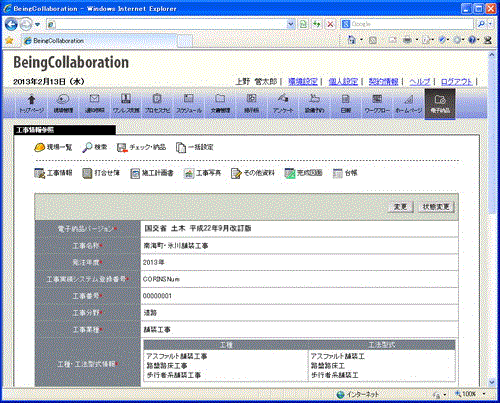This screenshot has width=500, height=403.
Task: Click the search magnifier next to Google box
Action: 481,24
